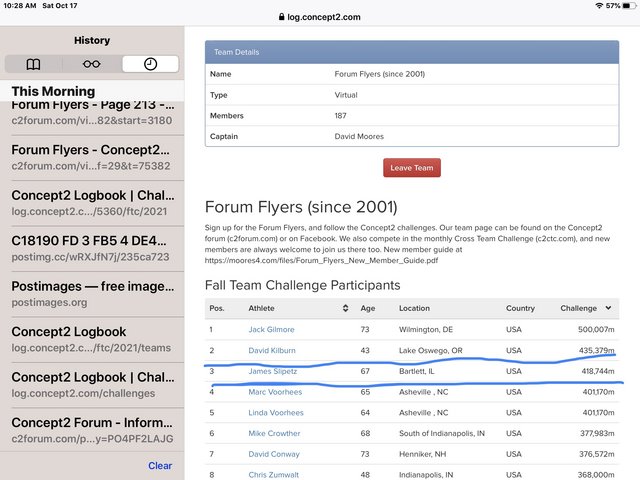
Task: Click the Location column header
Action: [414, 308]
